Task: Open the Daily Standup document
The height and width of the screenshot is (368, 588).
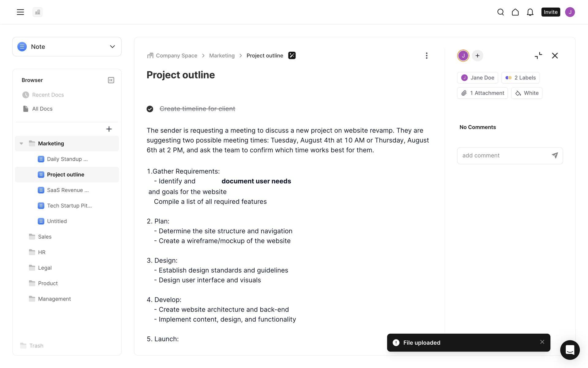Action: click(x=67, y=159)
